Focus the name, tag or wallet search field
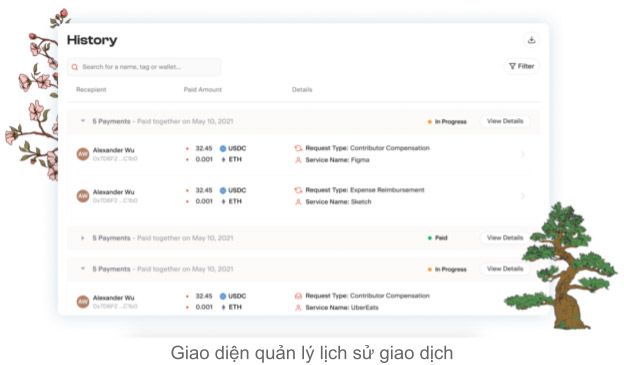Image resolution: width=624 pixels, height=365 pixels. pos(144,67)
